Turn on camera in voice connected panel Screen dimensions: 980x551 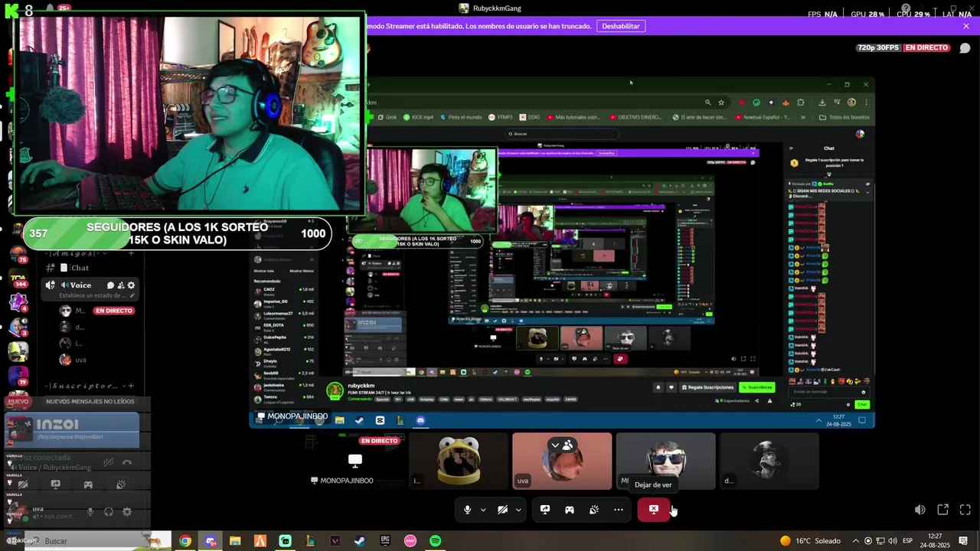tap(23, 484)
